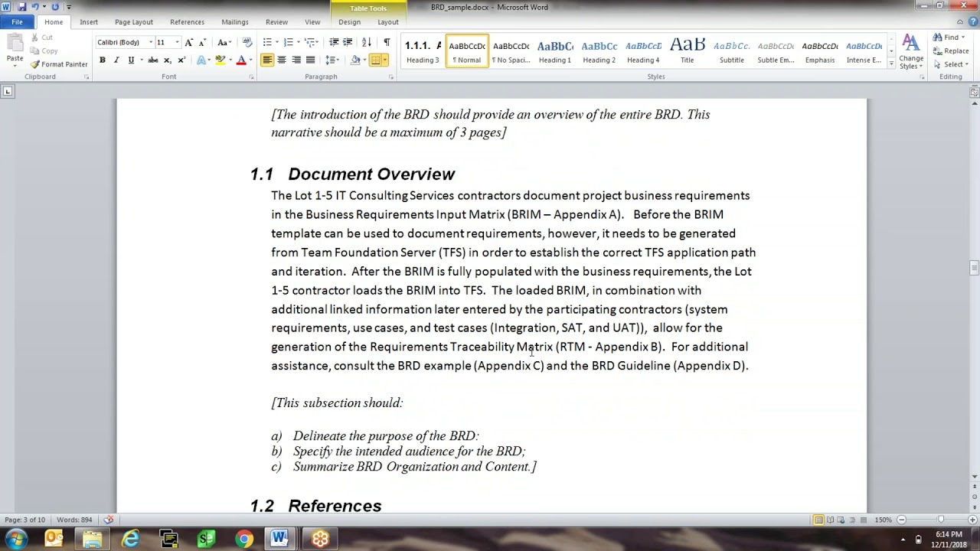
Task: Toggle superscript formatting
Action: [x=181, y=60]
